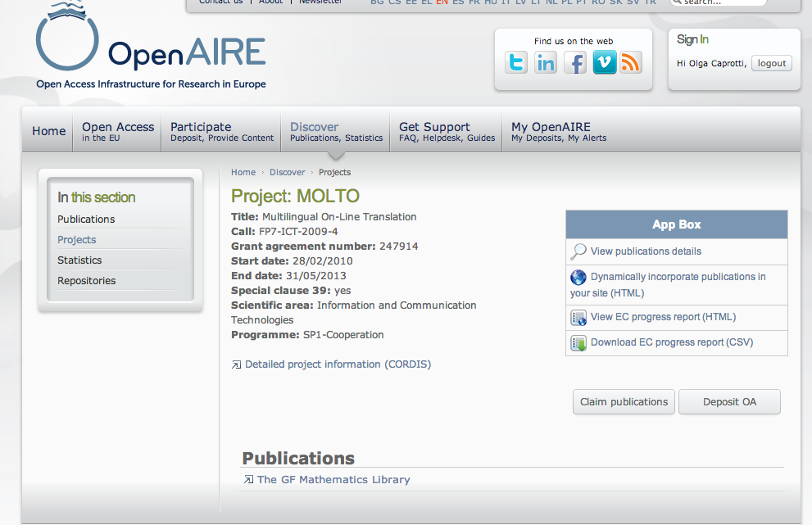This screenshot has height=525, width=812.
Task: Click the external-link arrow beside GF Mathematics Library
Action: pyautogui.click(x=248, y=480)
